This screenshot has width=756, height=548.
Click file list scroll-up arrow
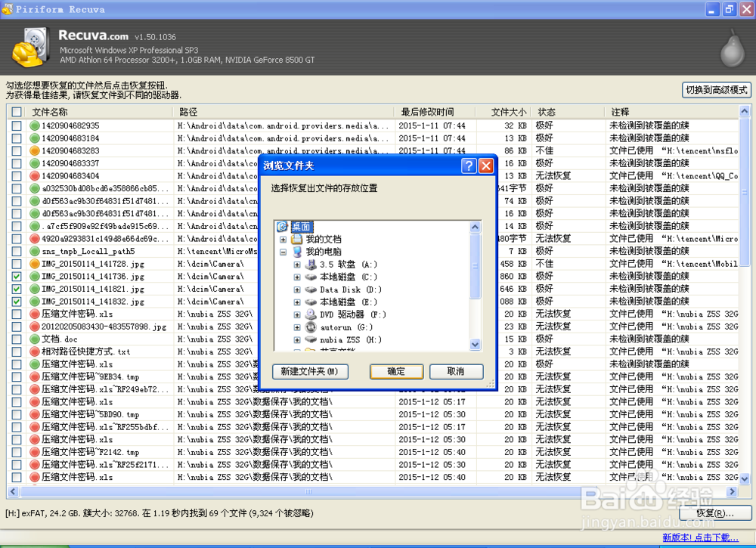(x=745, y=111)
